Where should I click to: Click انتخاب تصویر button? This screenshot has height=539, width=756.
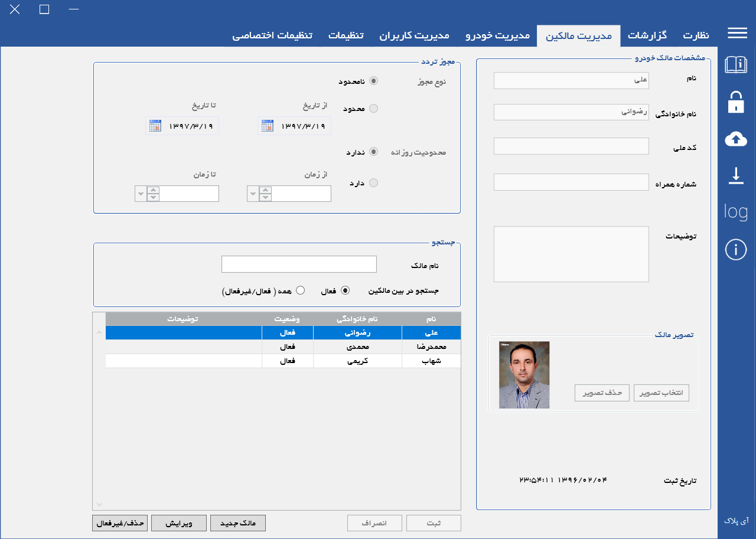pyautogui.click(x=661, y=393)
